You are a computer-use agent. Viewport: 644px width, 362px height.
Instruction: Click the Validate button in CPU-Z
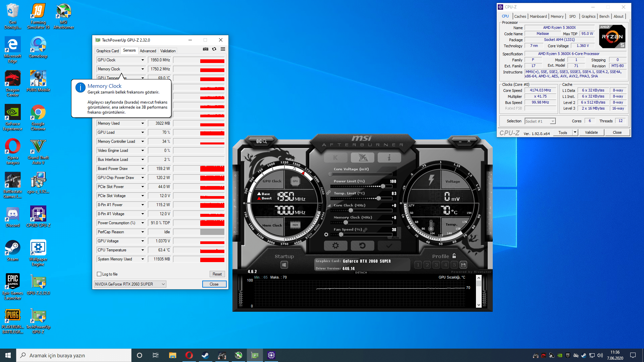pyautogui.click(x=591, y=132)
